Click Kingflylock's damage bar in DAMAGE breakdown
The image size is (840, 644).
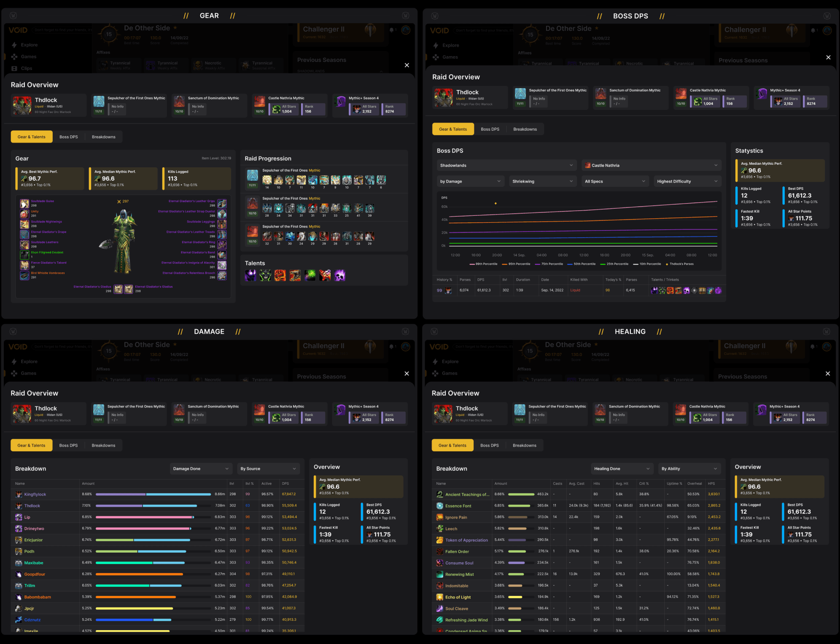coord(153,494)
